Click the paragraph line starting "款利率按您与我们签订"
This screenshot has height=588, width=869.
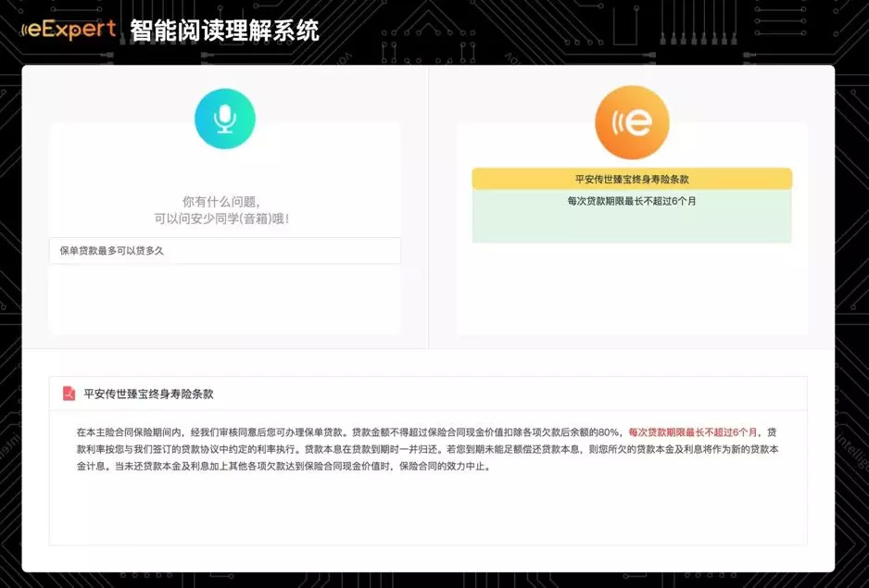[x=428, y=449]
